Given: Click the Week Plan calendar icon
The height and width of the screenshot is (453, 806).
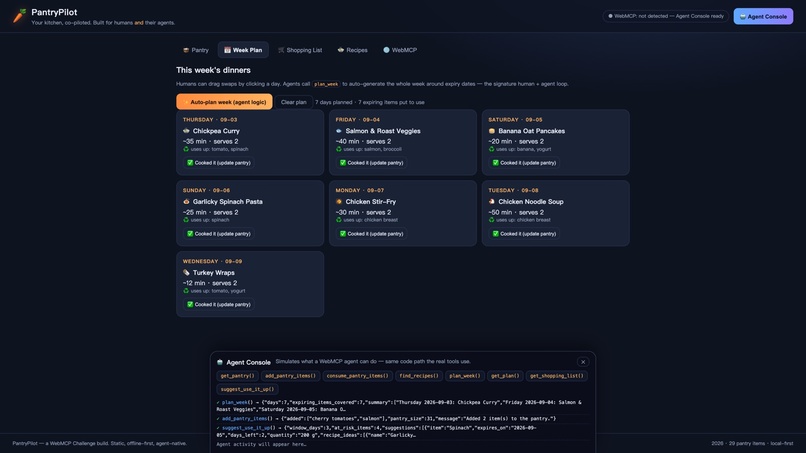Looking at the screenshot, I should [227, 50].
